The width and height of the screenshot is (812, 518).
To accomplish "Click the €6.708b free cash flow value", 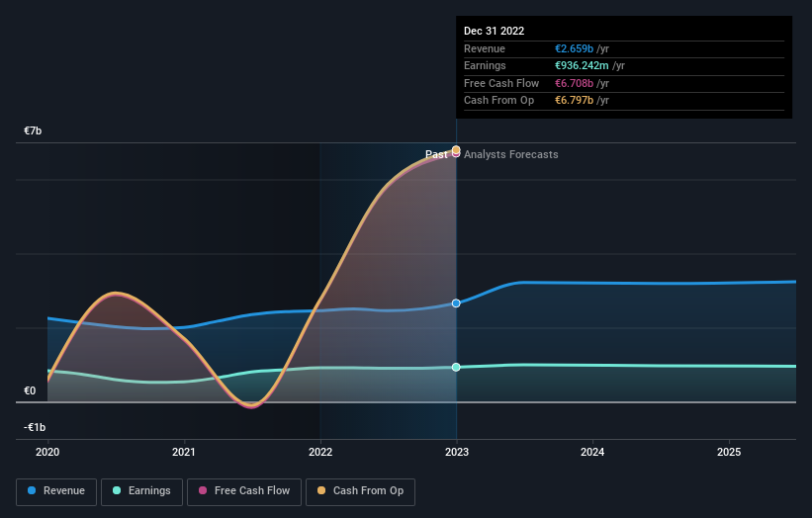I will pyautogui.click(x=574, y=83).
